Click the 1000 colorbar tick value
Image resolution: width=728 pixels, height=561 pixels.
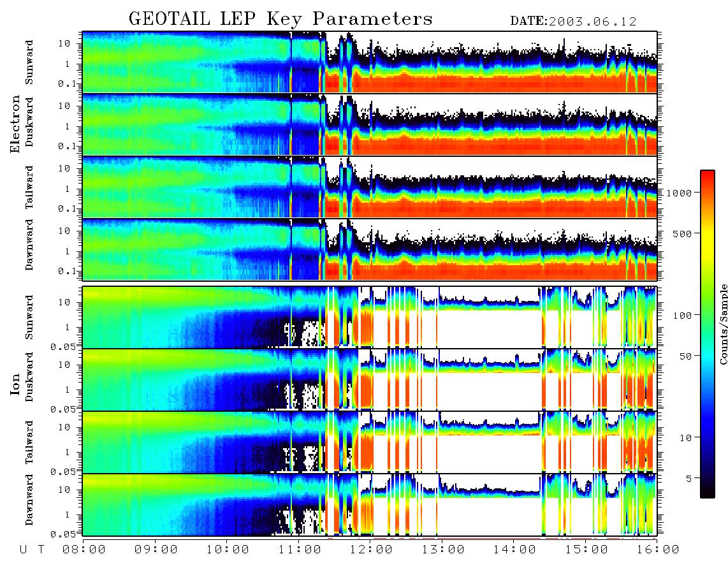[680, 193]
